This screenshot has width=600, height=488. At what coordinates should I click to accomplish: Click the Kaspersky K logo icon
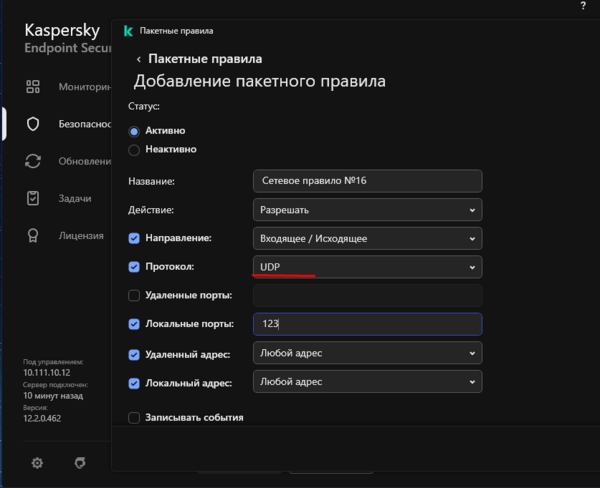[x=128, y=31]
